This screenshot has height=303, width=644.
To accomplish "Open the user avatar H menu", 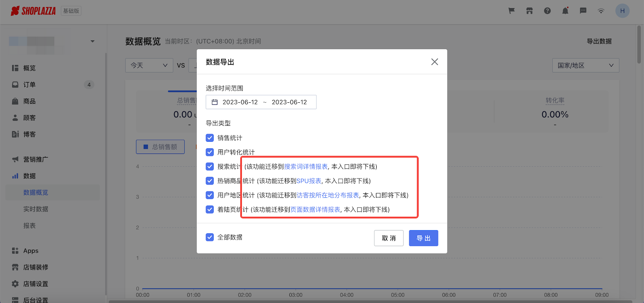I will (622, 11).
